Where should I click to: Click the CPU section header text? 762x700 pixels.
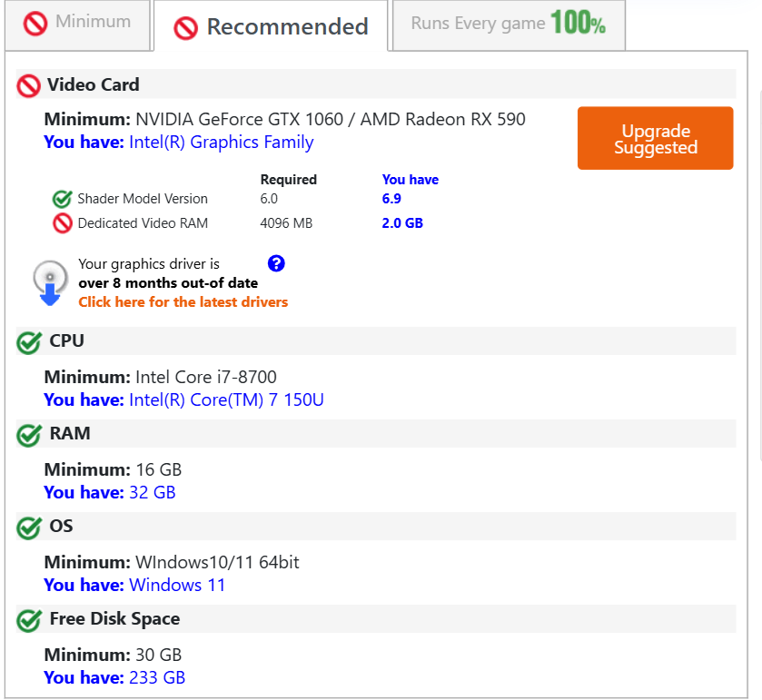click(66, 340)
